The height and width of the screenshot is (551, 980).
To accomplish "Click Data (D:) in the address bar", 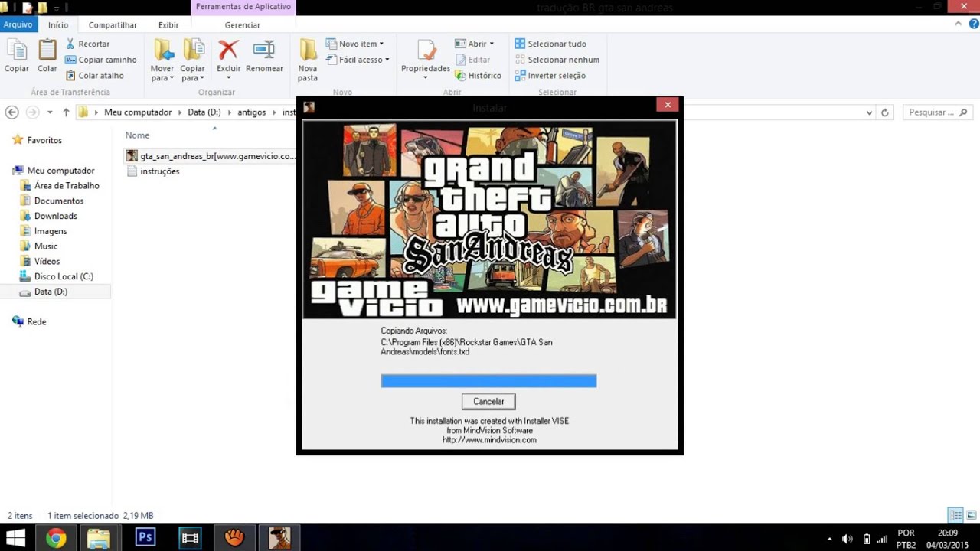I will click(x=204, y=112).
